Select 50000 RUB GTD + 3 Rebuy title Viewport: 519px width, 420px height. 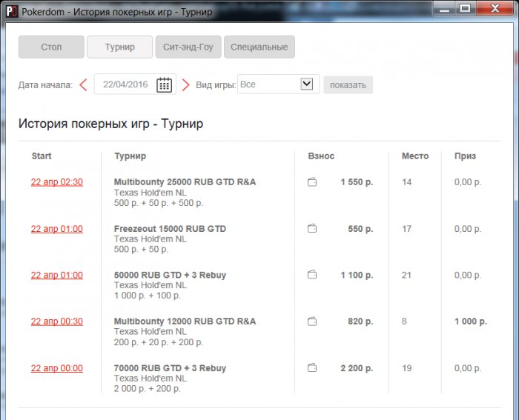[170, 275]
